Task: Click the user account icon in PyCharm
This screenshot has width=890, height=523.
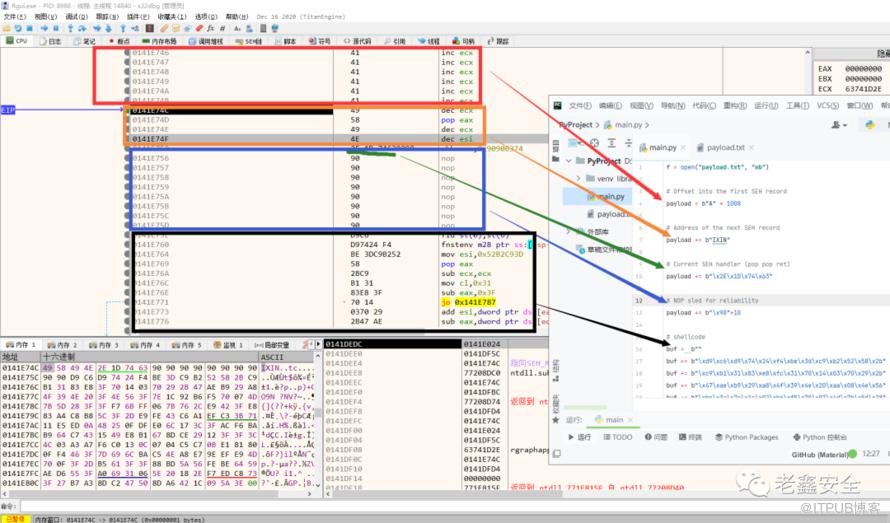Action: click(834, 125)
